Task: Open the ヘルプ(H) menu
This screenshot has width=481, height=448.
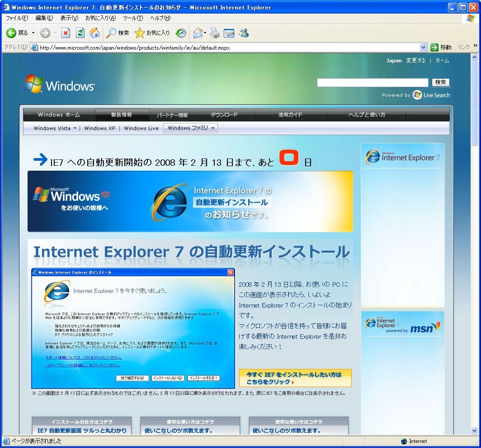Action: pos(160,18)
